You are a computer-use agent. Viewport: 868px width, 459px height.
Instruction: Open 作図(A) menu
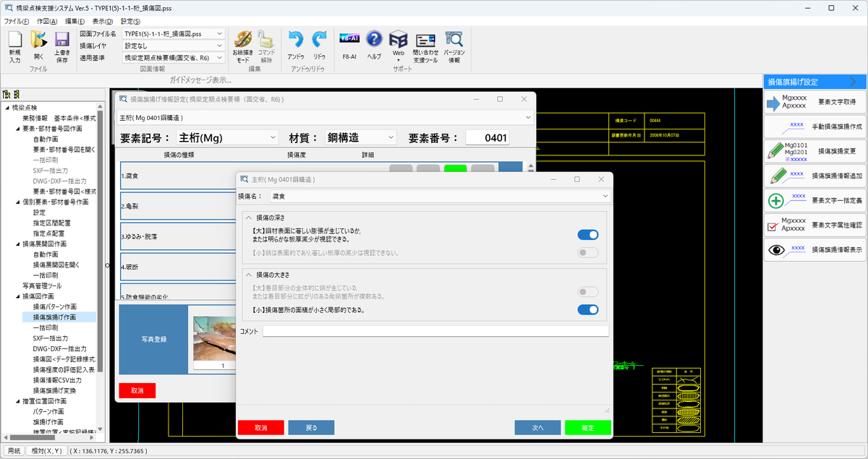(46, 21)
